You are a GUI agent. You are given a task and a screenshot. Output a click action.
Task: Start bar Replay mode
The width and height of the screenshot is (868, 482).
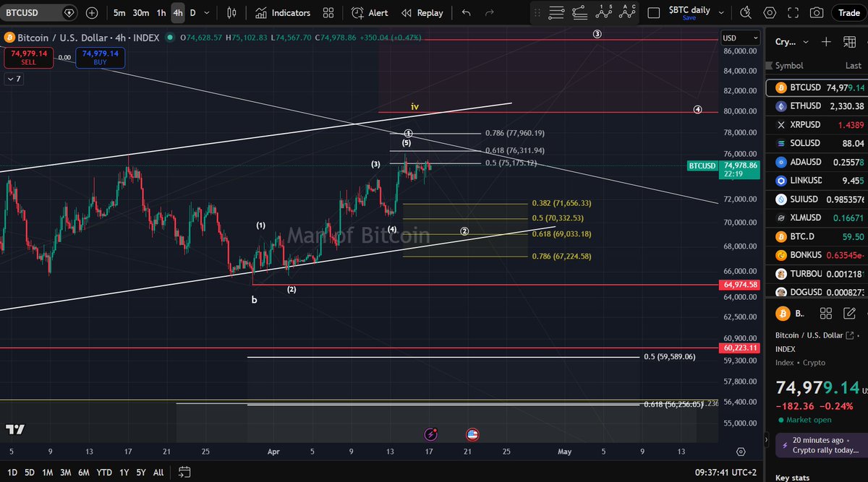click(422, 13)
